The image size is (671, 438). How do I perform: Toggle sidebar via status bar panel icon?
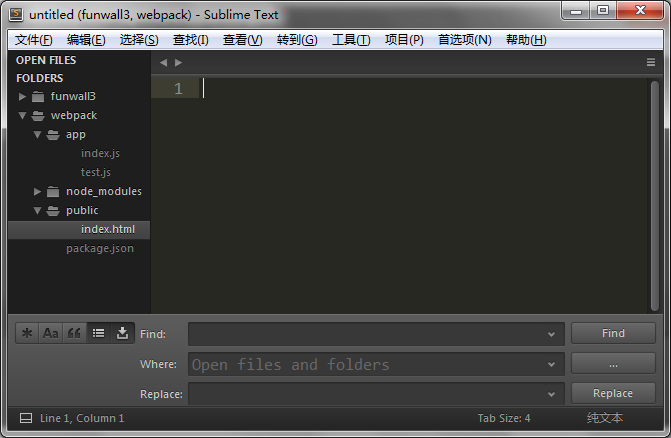pos(26,418)
